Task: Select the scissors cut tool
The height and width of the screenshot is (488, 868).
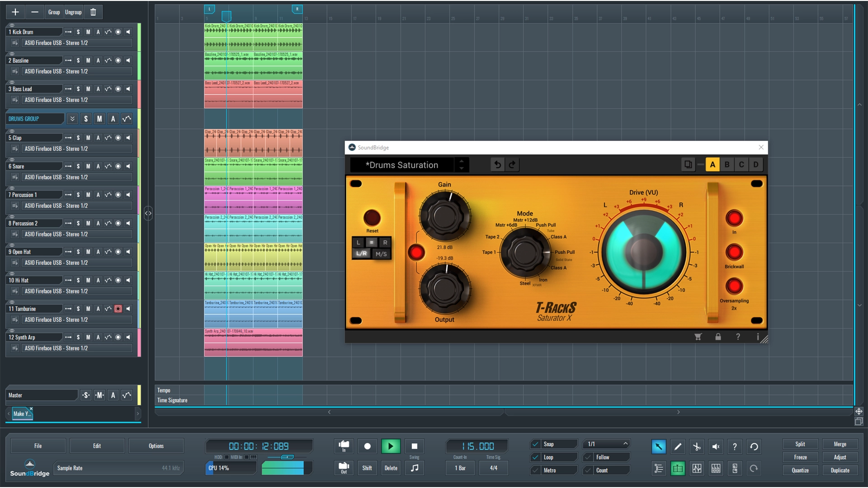Action: [697, 447]
